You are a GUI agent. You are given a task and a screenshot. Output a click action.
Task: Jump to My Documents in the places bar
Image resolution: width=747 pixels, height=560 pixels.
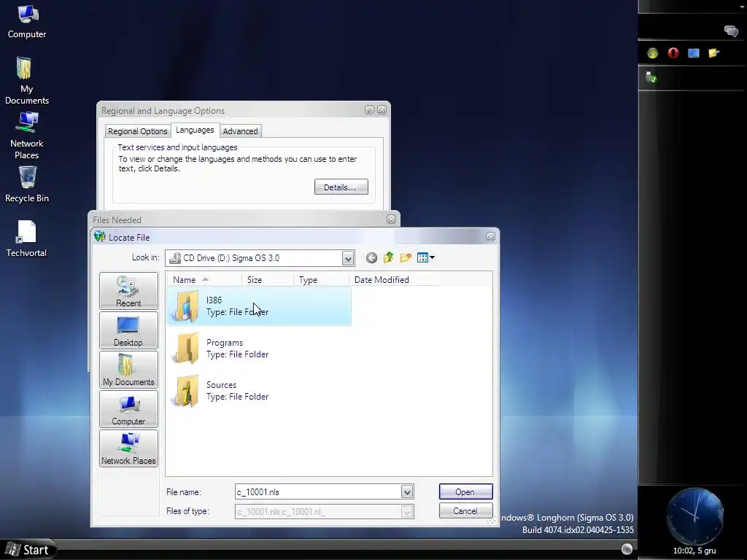(128, 370)
